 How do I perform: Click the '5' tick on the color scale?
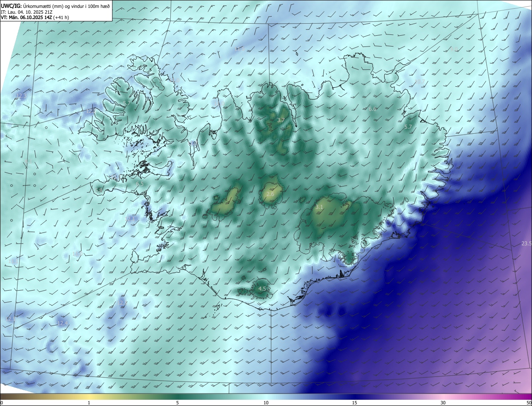[x=177, y=403]
